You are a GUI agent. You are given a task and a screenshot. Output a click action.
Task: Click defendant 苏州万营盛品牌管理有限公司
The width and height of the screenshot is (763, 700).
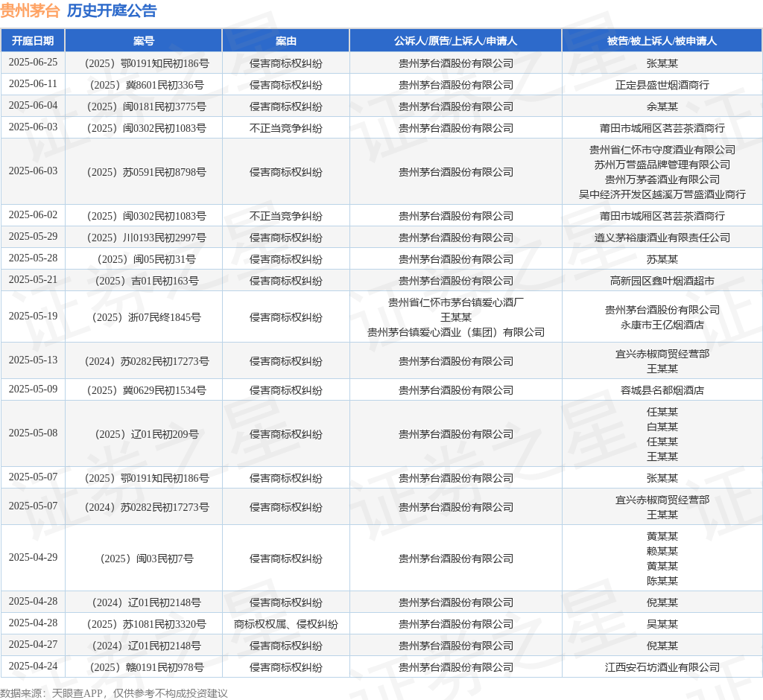point(662,165)
